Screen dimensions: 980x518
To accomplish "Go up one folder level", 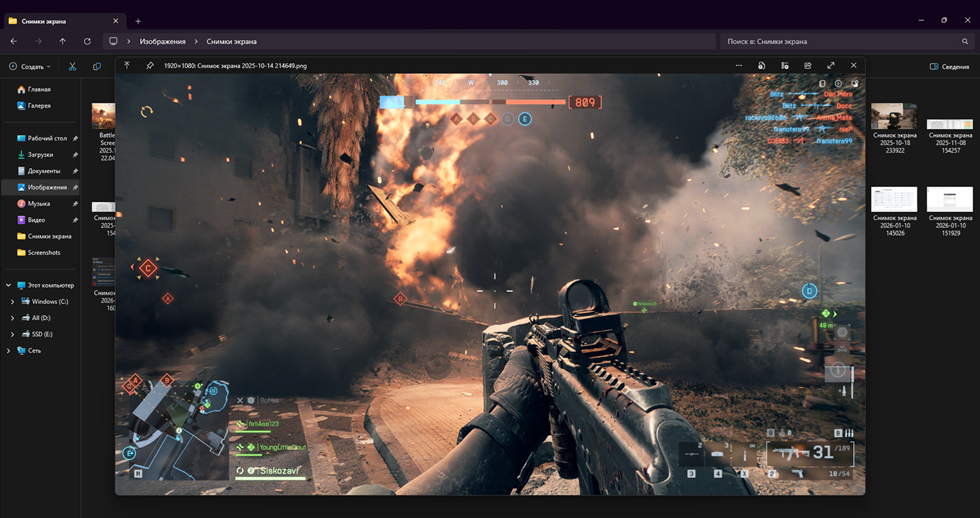I will (63, 41).
